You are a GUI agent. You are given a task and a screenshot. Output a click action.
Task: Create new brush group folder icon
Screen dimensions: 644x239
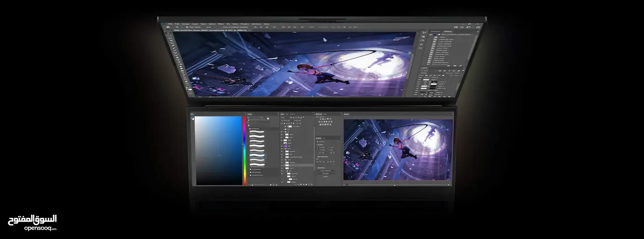[270, 185]
